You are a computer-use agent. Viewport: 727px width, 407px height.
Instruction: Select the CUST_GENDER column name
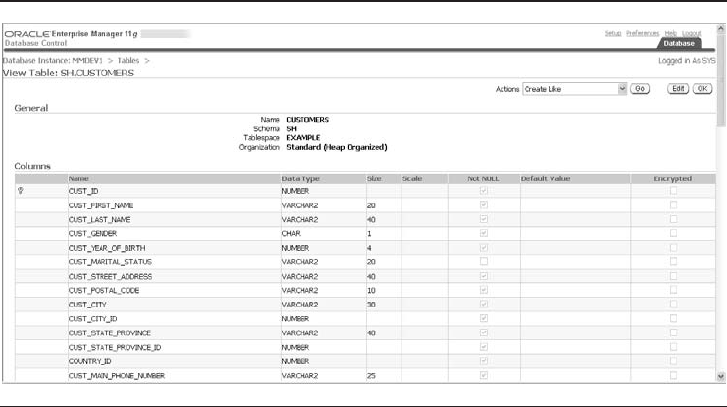[x=93, y=234]
